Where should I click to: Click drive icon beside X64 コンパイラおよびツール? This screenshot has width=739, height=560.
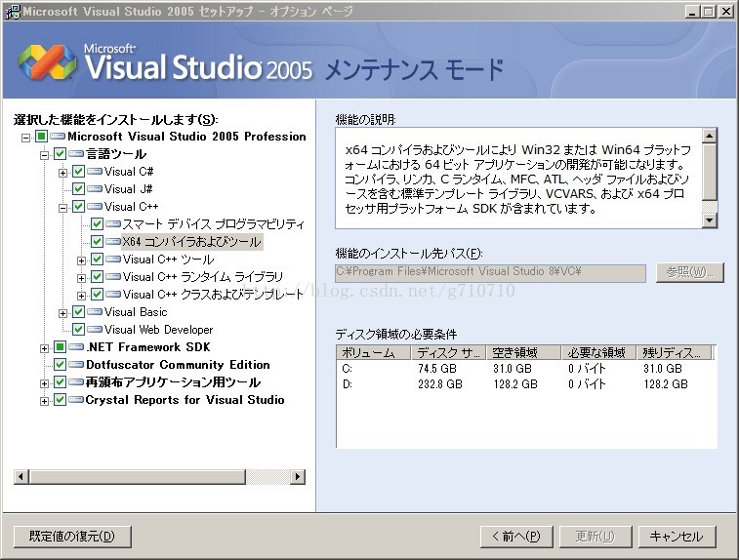point(113,242)
